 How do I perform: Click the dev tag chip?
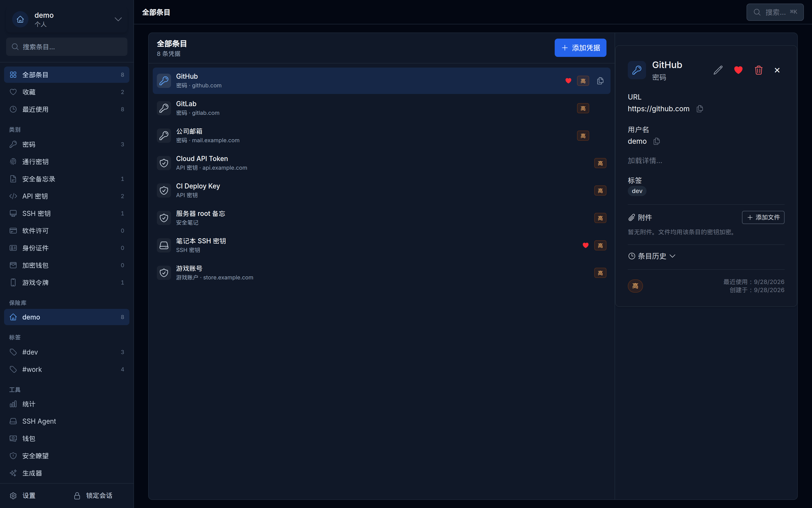[637, 191]
